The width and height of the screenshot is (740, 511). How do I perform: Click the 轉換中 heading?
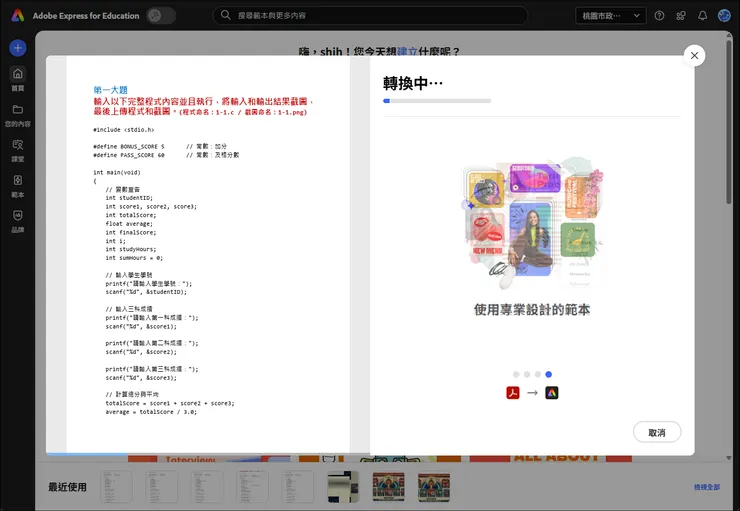413,84
